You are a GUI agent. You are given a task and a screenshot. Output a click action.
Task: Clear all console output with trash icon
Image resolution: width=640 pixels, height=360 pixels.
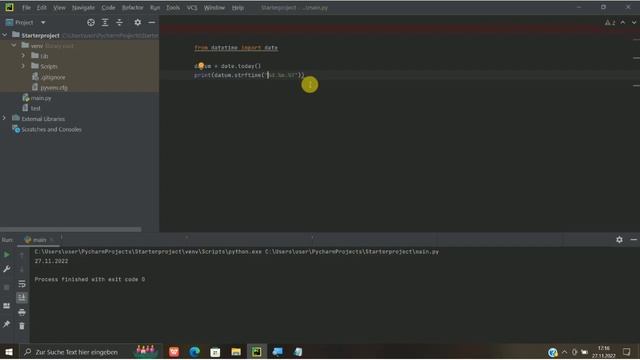22,326
